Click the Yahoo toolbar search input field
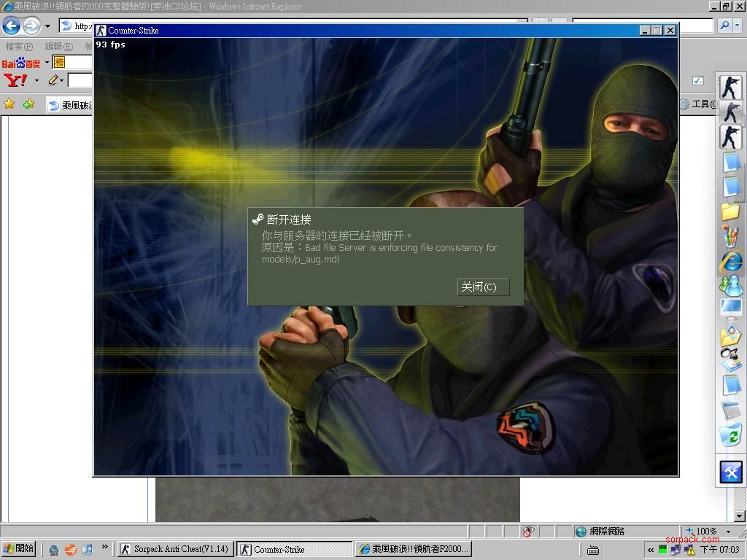This screenshot has width=747, height=560. click(80, 80)
